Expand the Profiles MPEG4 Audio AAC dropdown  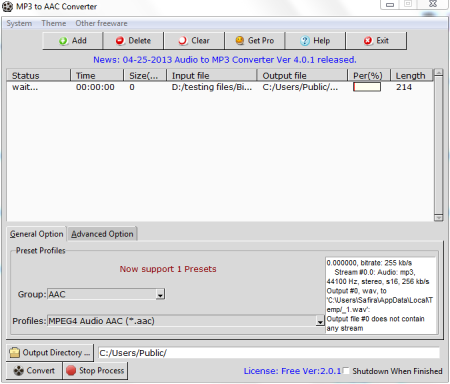coord(320,321)
